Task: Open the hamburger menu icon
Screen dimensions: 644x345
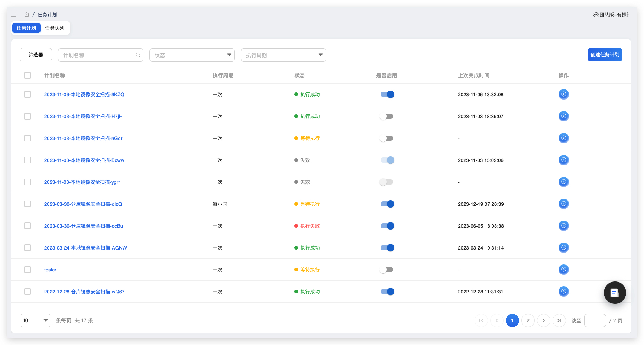Action: 13,14
